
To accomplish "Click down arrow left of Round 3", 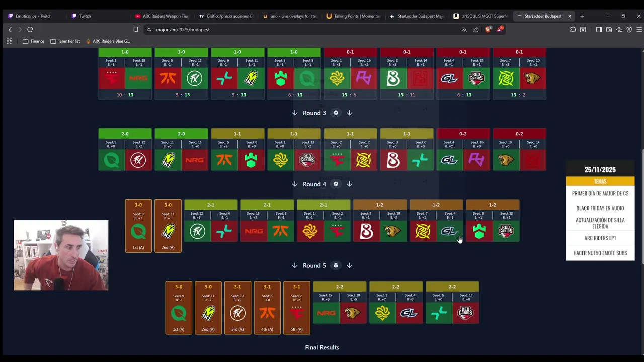I will 295,113.
